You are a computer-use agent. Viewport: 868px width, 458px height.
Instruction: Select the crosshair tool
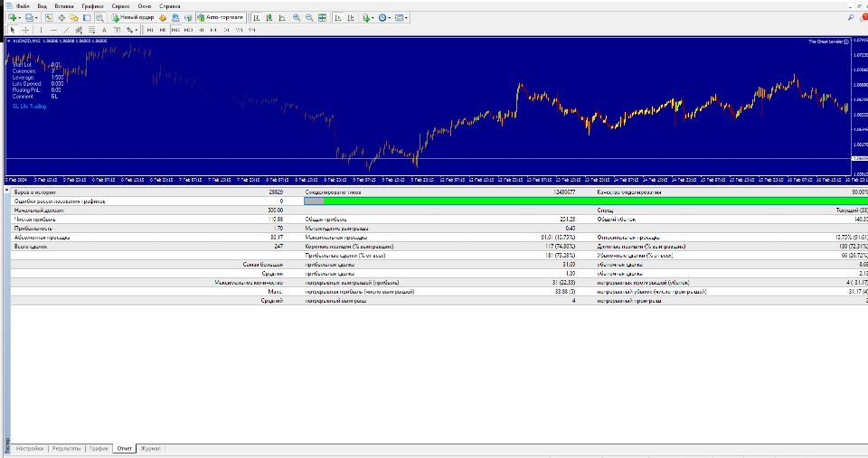click(x=25, y=30)
